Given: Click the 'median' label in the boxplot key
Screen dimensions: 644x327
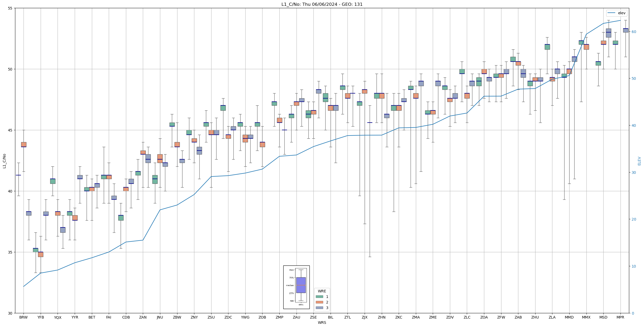Looking at the screenshot, I should (x=290, y=285).
